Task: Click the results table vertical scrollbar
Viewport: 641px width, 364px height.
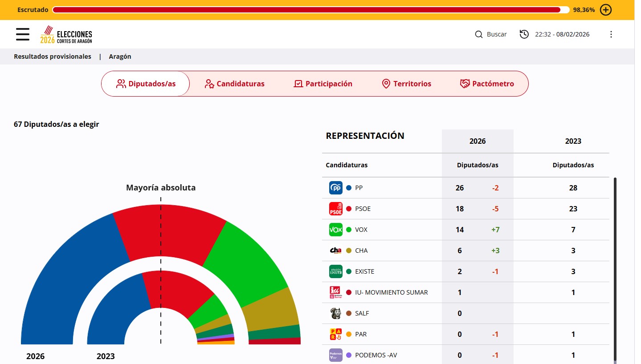Action: (615, 267)
